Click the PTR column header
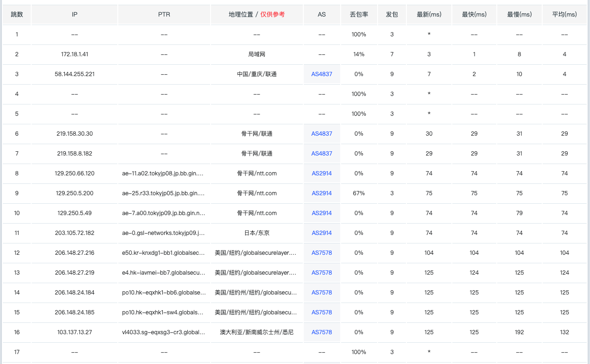 pos(164,15)
